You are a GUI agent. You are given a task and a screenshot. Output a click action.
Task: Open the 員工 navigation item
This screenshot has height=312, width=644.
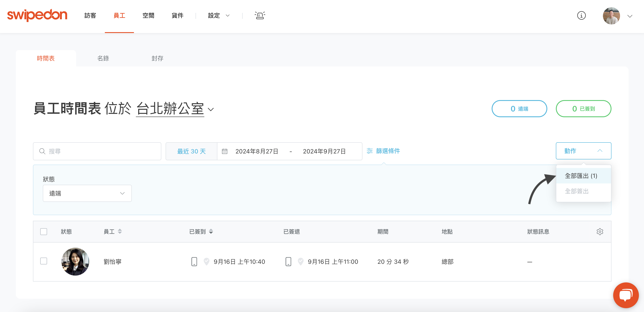[119, 15]
